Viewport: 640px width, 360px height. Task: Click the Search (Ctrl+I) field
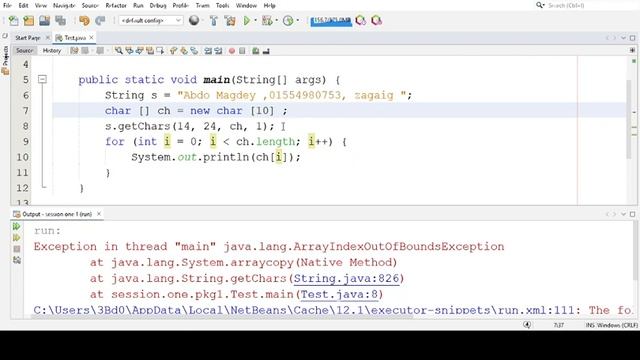(x=584, y=5)
